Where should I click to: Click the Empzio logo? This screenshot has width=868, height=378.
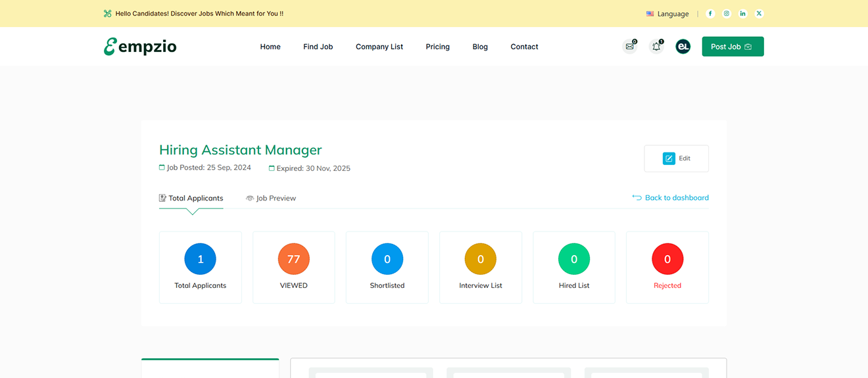(x=140, y=47)
